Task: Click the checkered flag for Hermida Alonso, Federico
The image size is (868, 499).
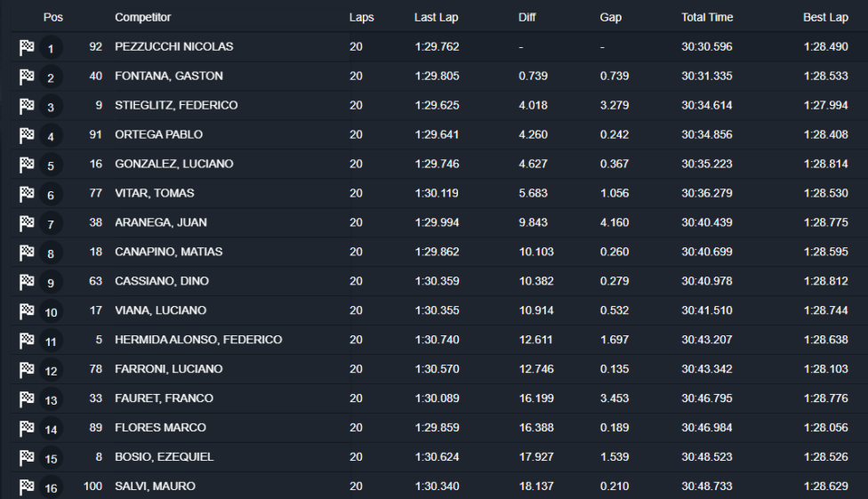Action: (27, 341)
